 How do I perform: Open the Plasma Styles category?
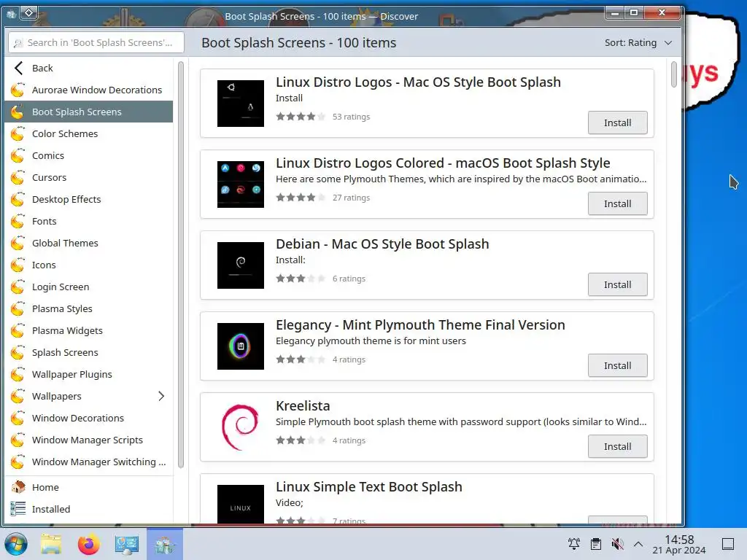point(89,309)
